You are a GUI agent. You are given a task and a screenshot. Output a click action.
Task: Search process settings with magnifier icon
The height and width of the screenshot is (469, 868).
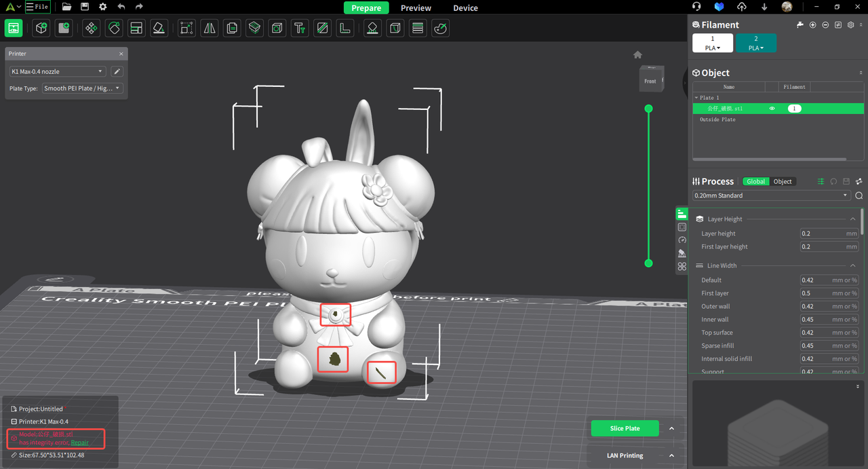[859, 195]
